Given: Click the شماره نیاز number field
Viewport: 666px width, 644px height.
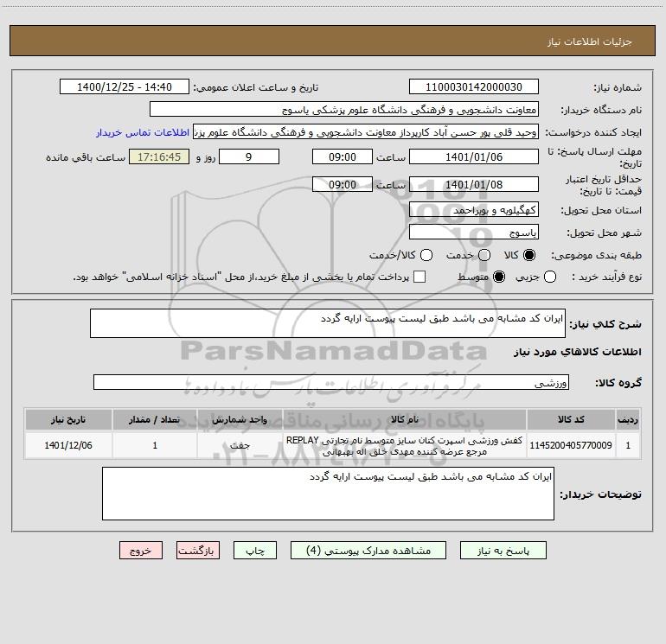Looking at the screenshot, I should point(474,86).
